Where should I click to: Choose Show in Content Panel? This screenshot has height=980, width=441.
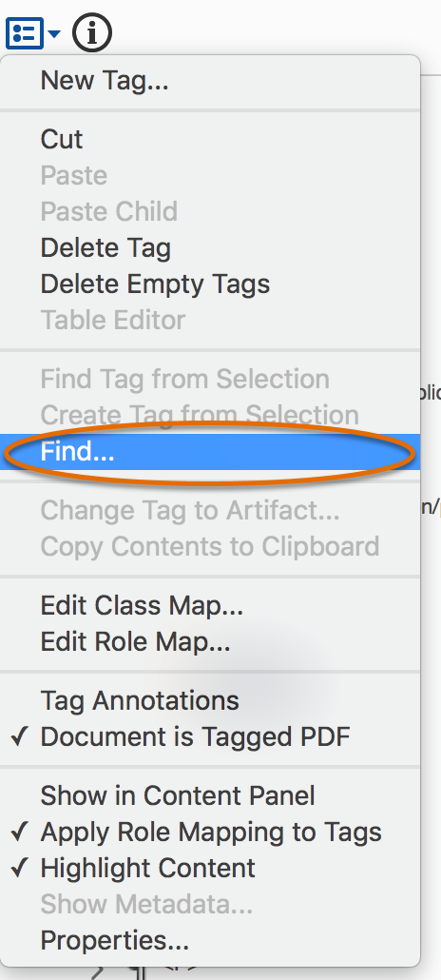point(210,795)
